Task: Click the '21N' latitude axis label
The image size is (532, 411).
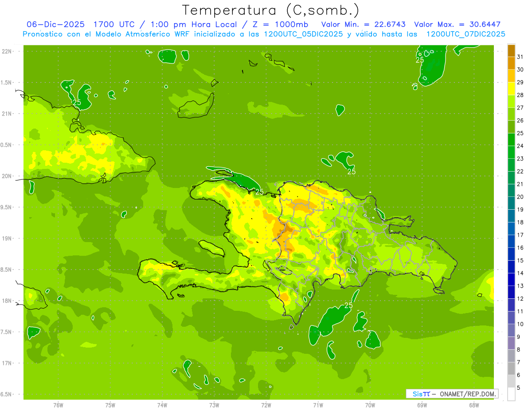Action: click(7, 114)
